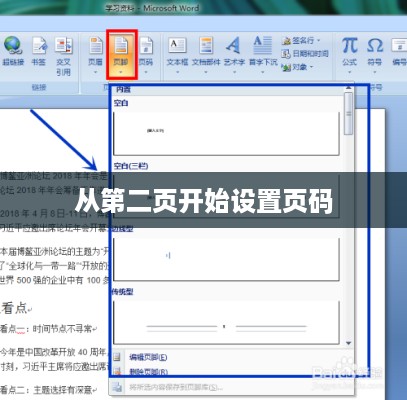This screenshot has height=400, width=407.
Task: Click the line starting 看点一：时间节点不寻常
Action: point(48,329)
